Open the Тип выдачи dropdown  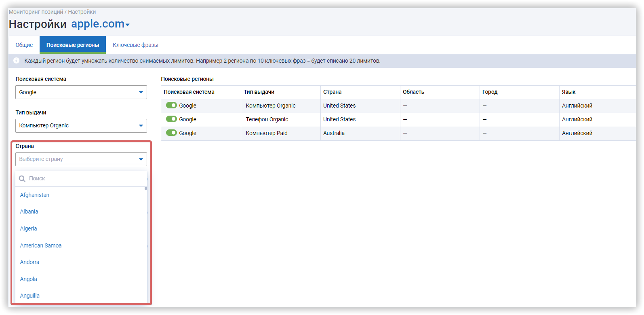[x=81, y=126]
